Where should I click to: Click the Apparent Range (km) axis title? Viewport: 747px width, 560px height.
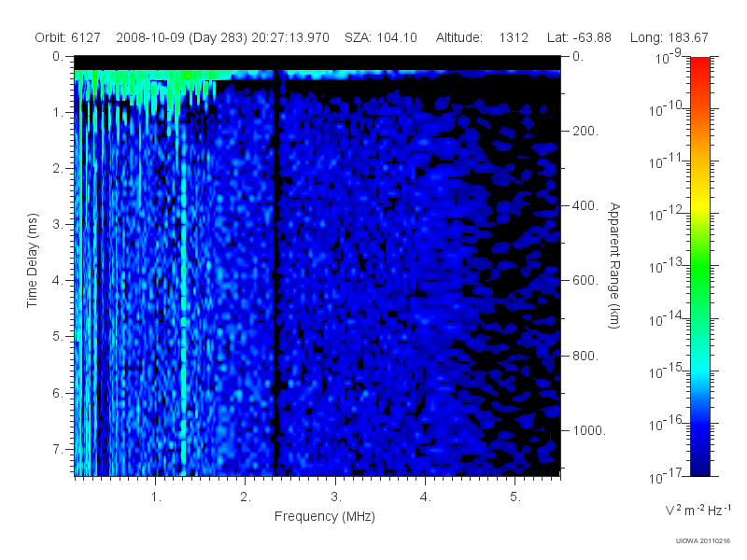pyautogui.click(x=614, y=266)
